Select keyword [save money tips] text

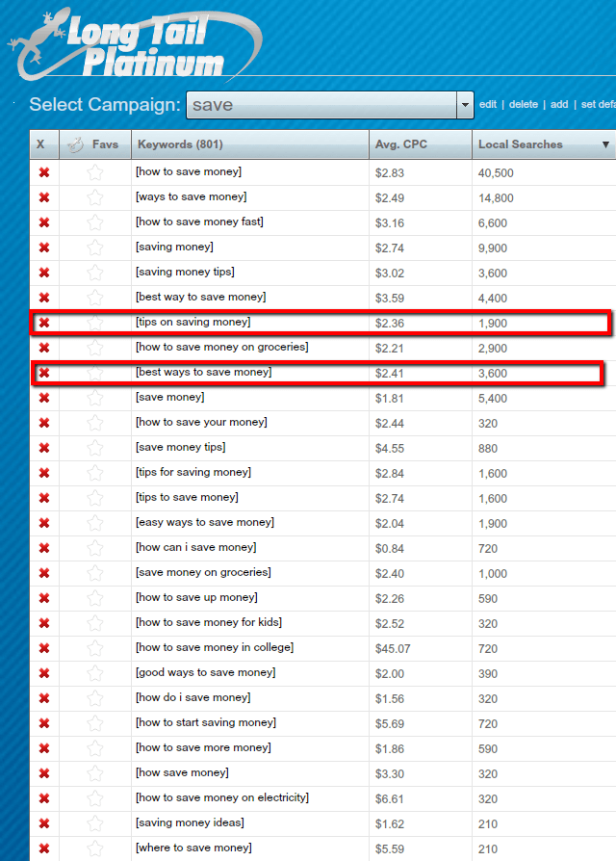(x=180, y=447)
